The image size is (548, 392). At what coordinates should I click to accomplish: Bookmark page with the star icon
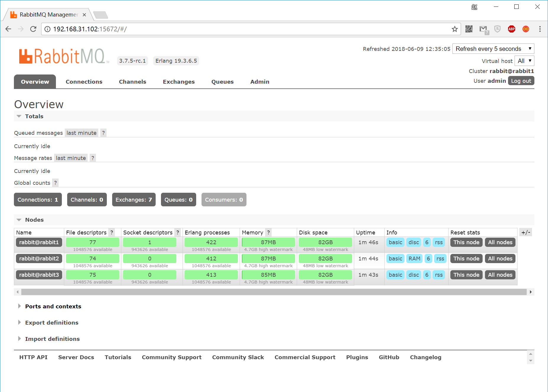pyautogui.click(x=455, y=29)
